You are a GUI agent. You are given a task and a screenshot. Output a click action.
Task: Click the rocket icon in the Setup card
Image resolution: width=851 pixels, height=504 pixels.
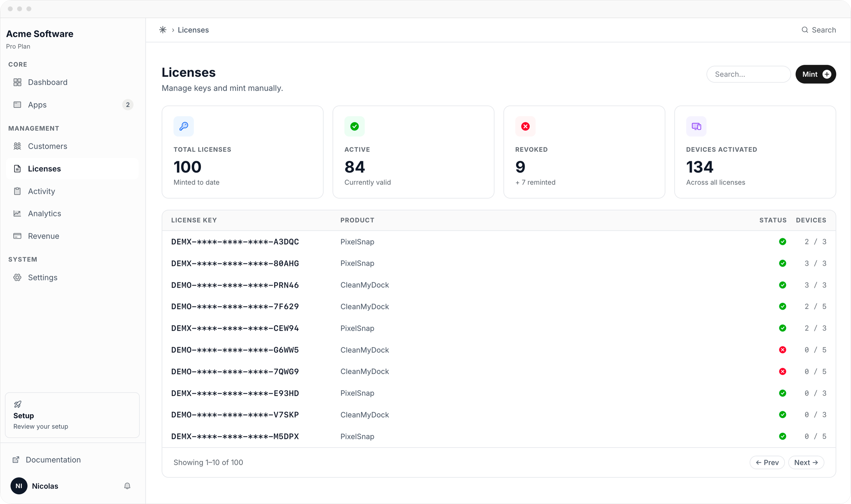tap(18, 404)
